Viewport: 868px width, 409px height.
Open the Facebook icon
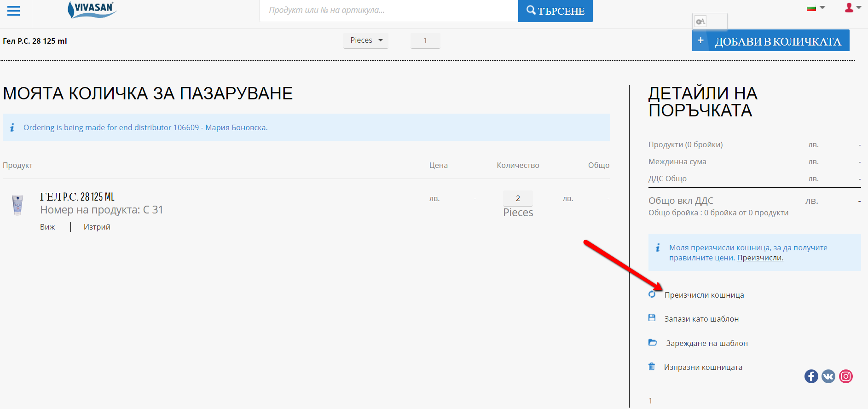811,376
